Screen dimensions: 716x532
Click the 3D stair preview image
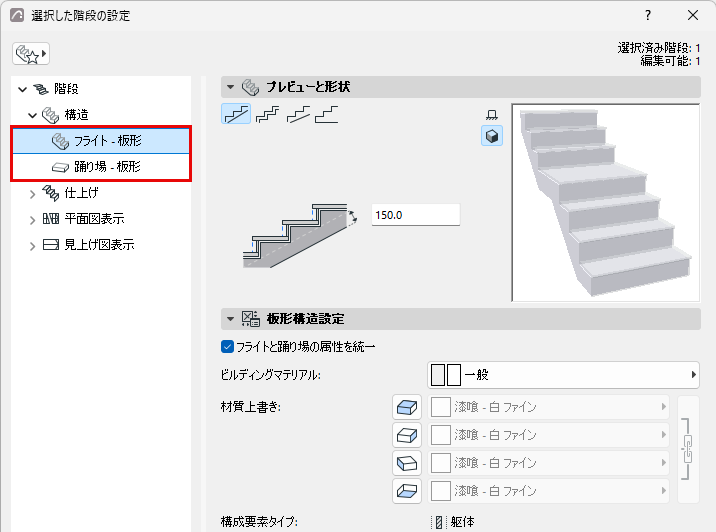point(606,202)
